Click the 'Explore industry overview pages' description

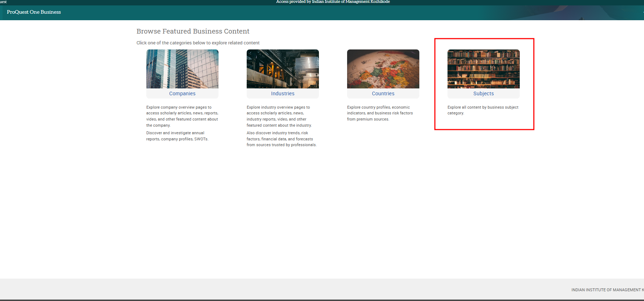(279, 116)
